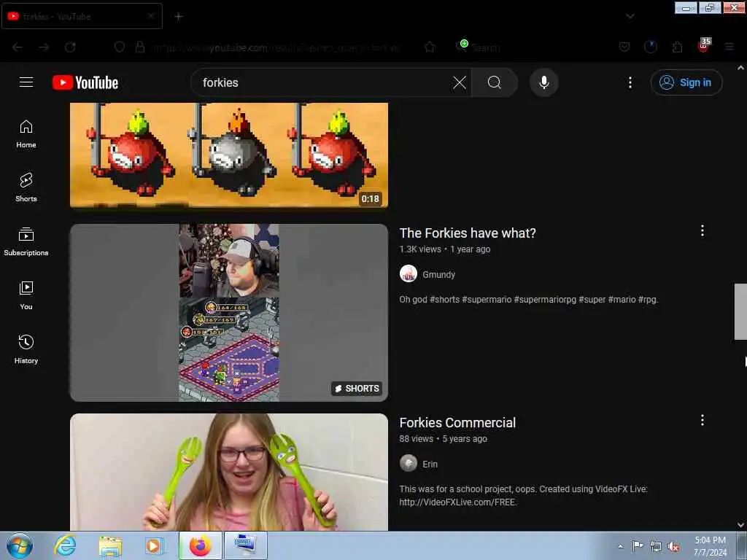Click the scrollbar down arrow
Screen dimensions: 747x560
point(740,525)
